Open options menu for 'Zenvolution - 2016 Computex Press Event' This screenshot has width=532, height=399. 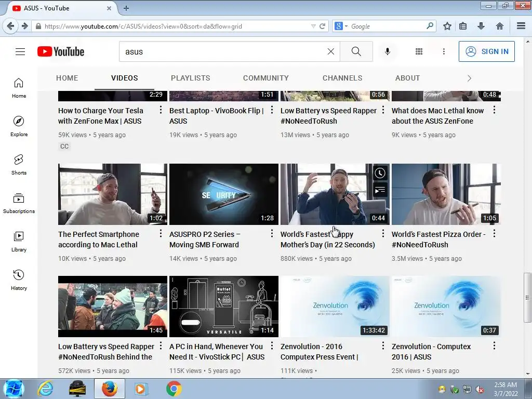pyautogui.click(x=383, y=345)
